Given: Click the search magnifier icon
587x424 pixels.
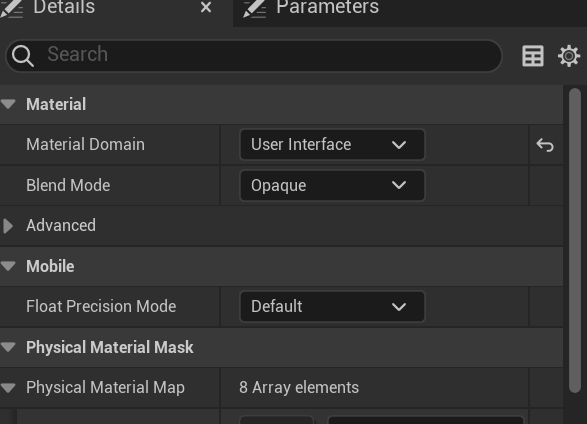Looking at the screenshot, I should coord(23,56).
